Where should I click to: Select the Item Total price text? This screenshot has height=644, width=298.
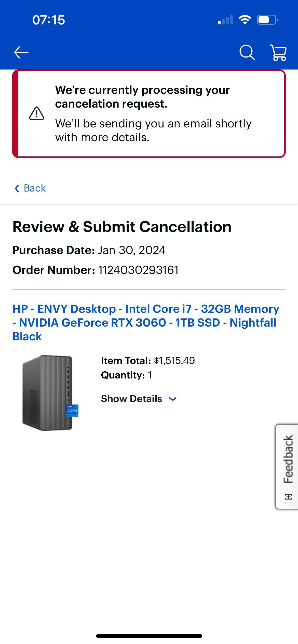click(x=148, y=360)
